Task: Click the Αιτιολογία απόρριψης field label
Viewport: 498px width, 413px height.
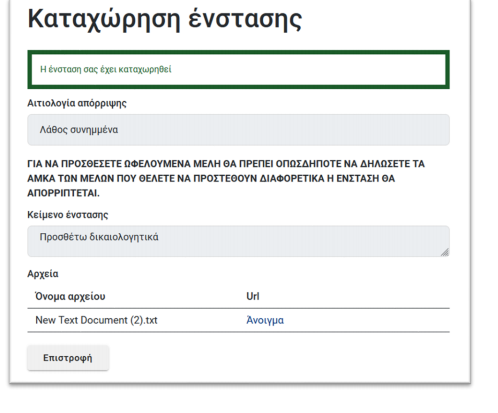Action: click(x=77, y=103)
